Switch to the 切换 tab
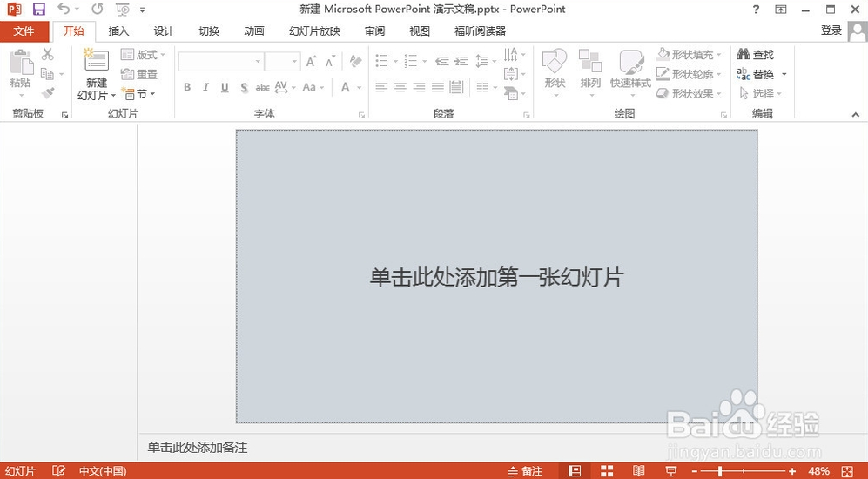Screen dimensions: 868x479 [x=209, y=31]
